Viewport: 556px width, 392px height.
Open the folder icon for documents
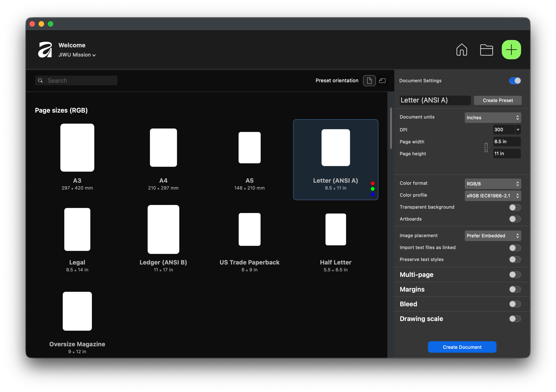(486, 50)
